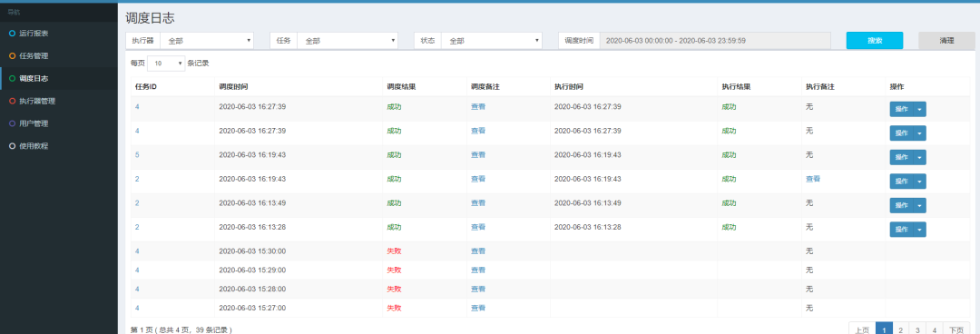Click the purple circle icon beside 用户管理

coord(13,123)
